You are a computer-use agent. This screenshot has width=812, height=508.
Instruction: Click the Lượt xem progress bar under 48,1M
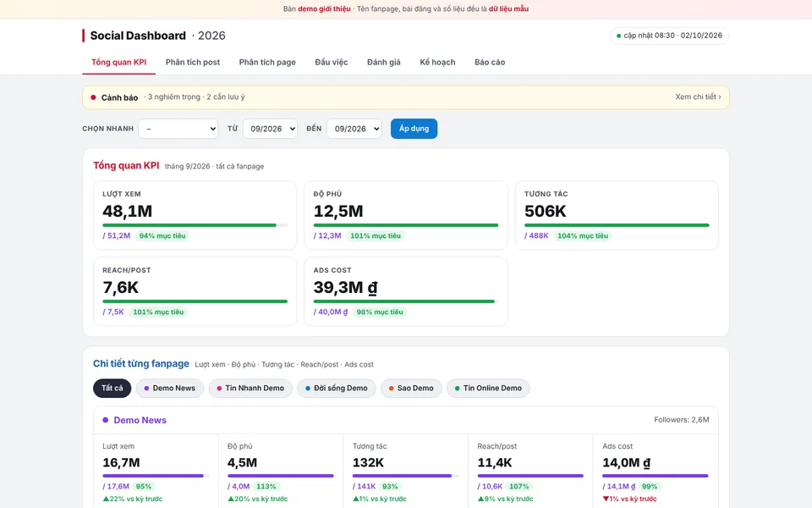click(x=195, y=225)
